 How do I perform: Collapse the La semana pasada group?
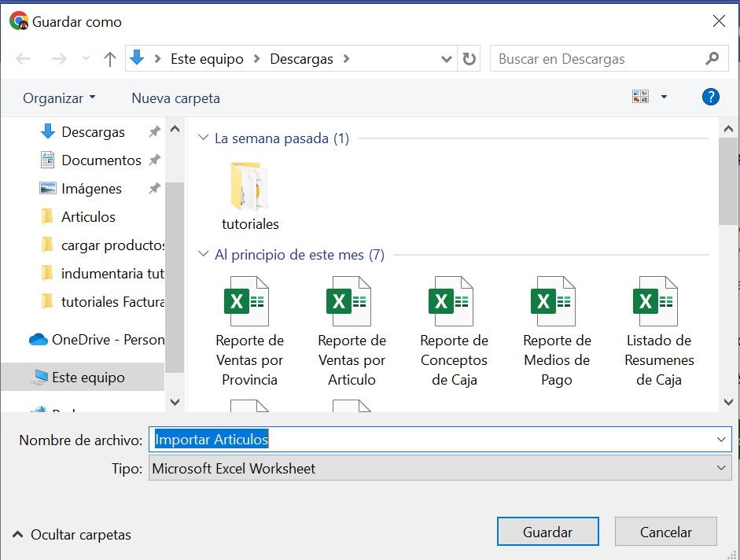click(x=204, y=138)
